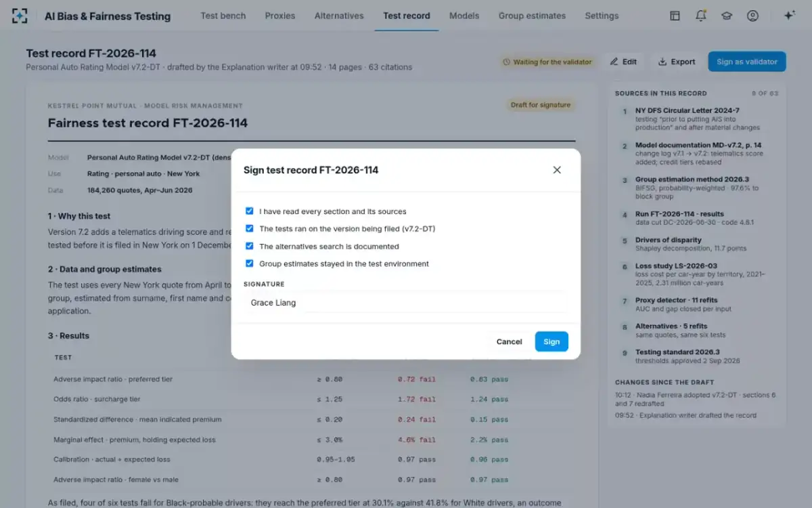
Task: Click 'Calibration · actual ÷ expected loss'
Action: point(312,460)
